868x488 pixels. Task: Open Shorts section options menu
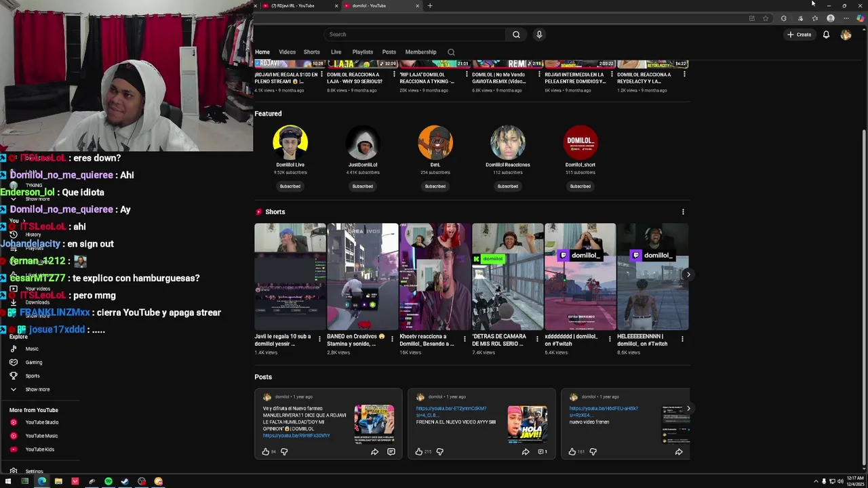pos(683,212)
